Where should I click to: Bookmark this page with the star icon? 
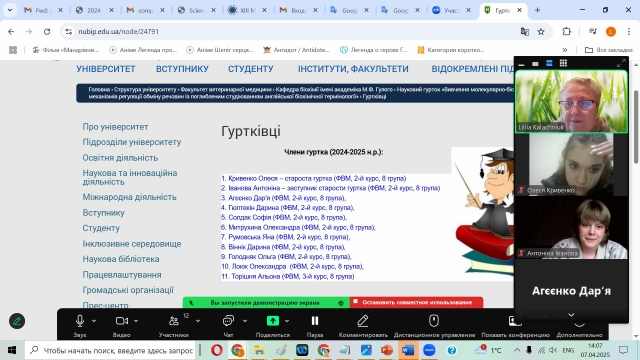point(541,31)
